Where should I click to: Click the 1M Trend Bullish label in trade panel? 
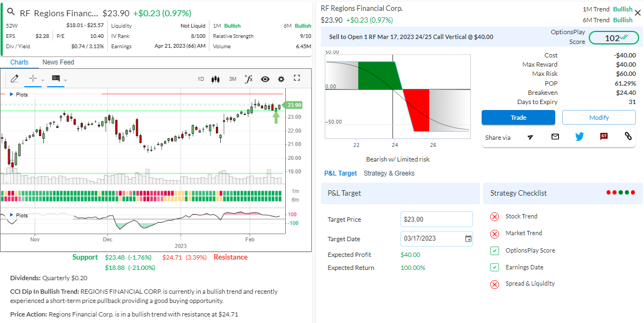click(x=607, y=9)
